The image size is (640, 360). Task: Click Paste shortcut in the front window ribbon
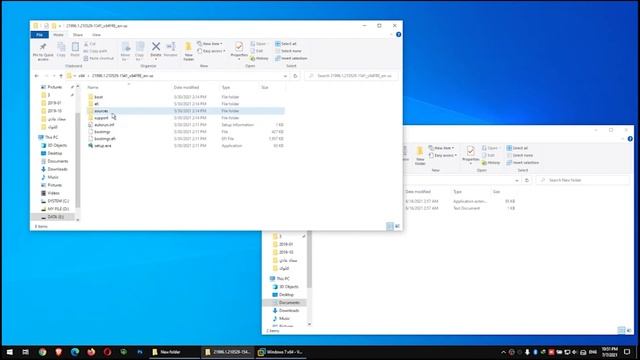(x=99, y=58)
